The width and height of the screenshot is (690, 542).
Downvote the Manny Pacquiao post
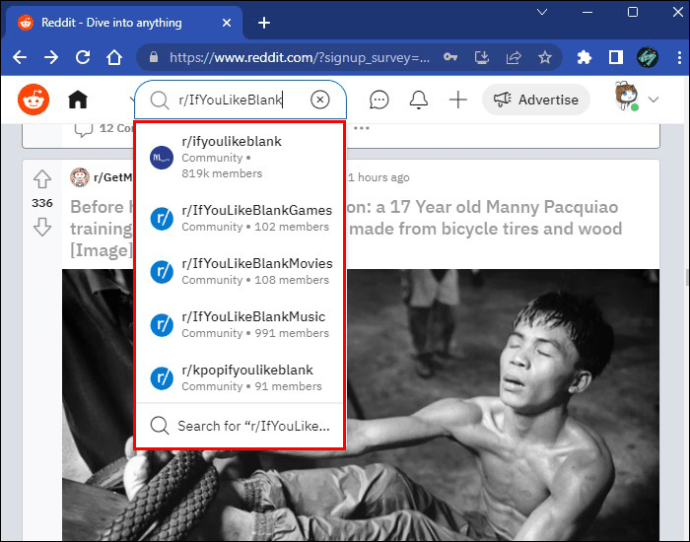[x=42, y=227]
